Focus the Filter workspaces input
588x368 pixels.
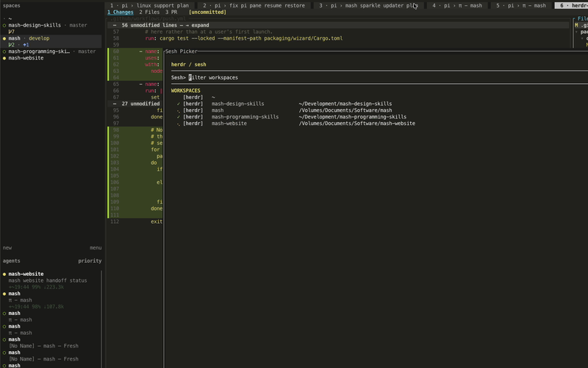(x=213, y=77)
